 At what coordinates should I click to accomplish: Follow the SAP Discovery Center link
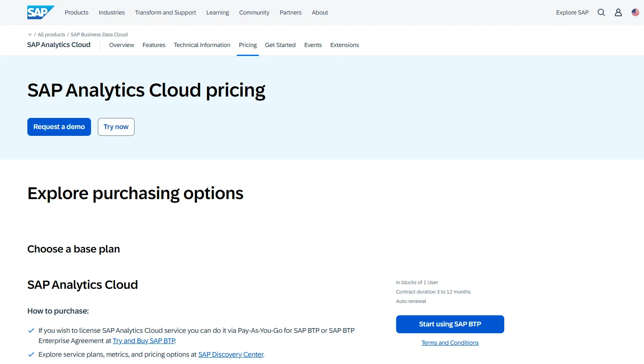[x=231, y=355]
